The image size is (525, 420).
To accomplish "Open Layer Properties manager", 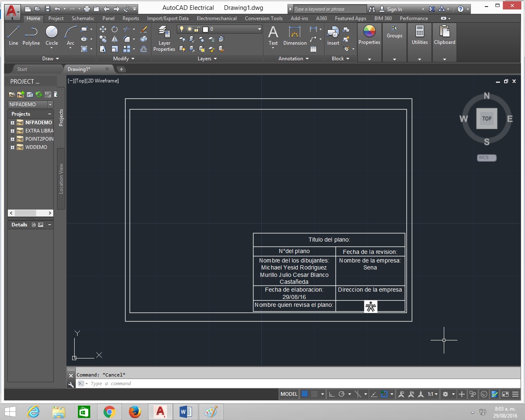I will coord(164,37).
